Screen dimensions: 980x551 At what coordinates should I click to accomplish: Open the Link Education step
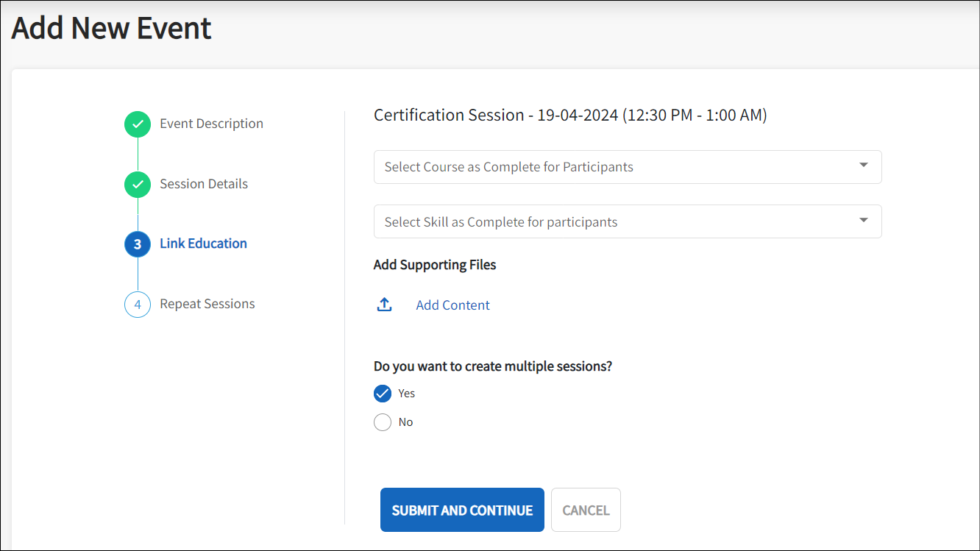click(x=203, y=243)
